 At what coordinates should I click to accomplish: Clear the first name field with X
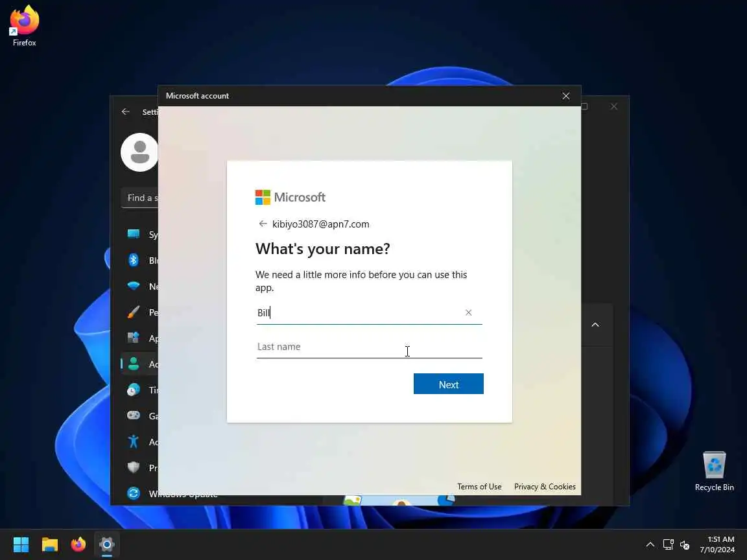point(468,312)
